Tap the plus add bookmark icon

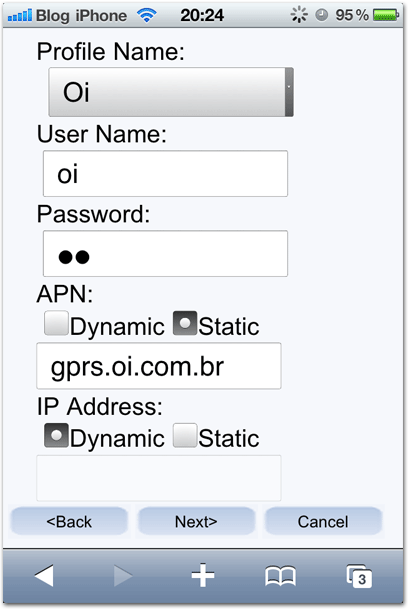point(203,575)
